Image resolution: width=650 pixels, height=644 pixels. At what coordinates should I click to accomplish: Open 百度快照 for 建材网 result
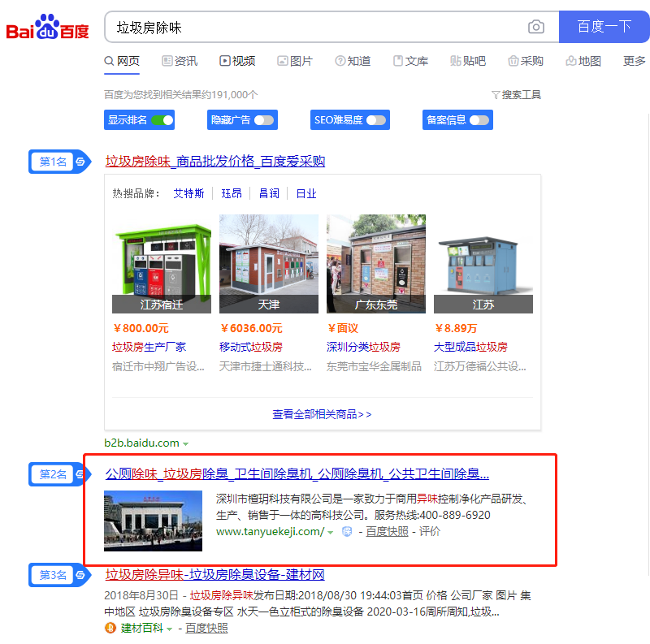[x=206, y=629]
